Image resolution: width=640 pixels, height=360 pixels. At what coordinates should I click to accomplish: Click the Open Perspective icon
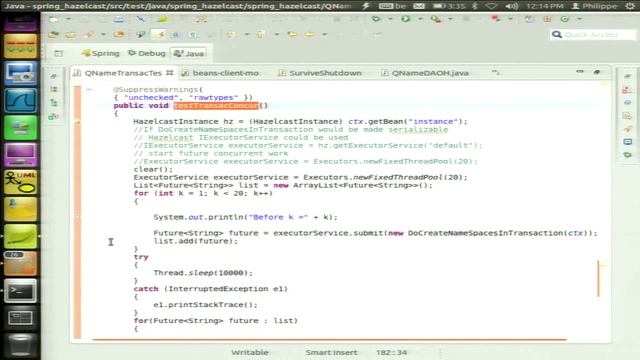coord(59,53)
